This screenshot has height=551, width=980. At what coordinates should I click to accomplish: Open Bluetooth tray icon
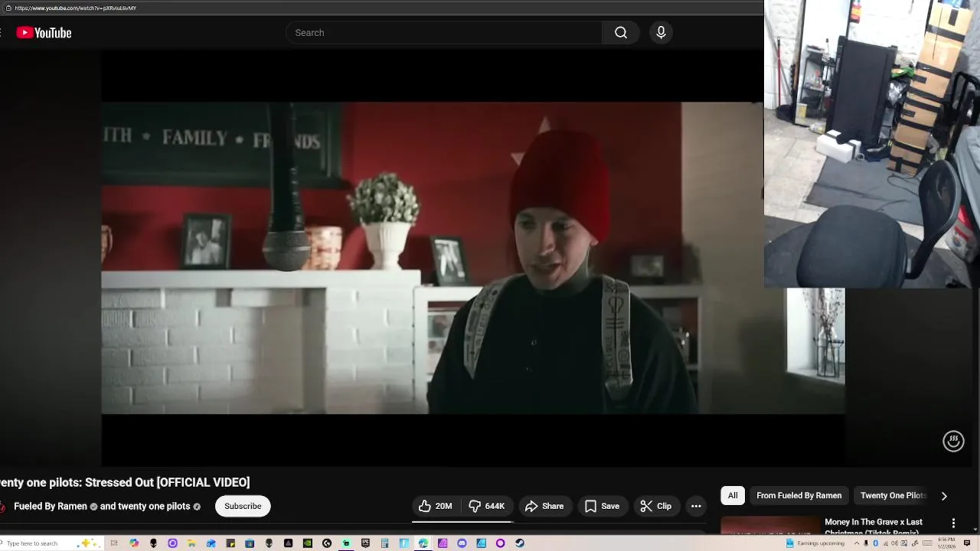(x=876, y=543)
